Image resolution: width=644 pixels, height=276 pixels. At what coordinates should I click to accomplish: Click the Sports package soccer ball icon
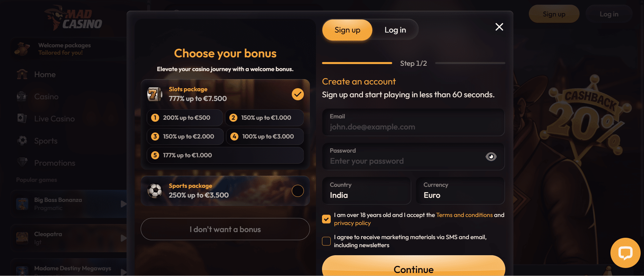(155, 191)
